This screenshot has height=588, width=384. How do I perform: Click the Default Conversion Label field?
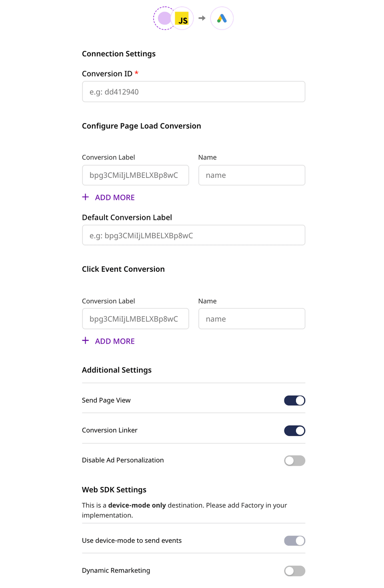pos(194,235)
